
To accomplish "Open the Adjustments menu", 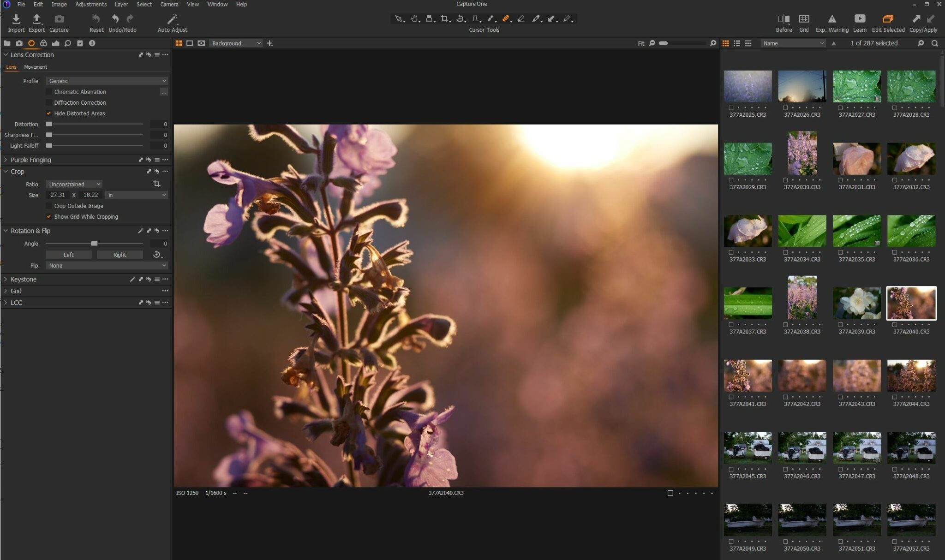I will (x=90, y=4).
